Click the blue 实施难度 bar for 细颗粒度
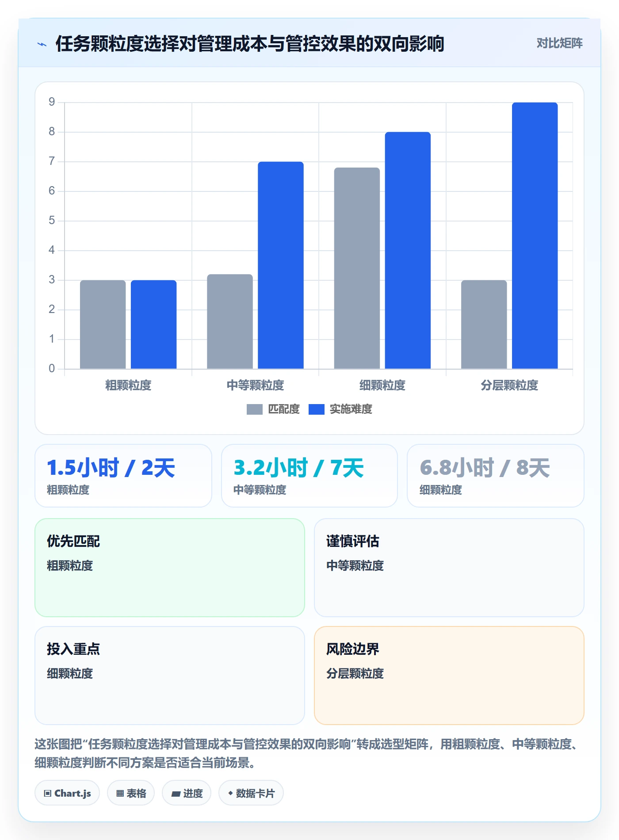Viewport: 619px width, 840px height. (408, 250)
